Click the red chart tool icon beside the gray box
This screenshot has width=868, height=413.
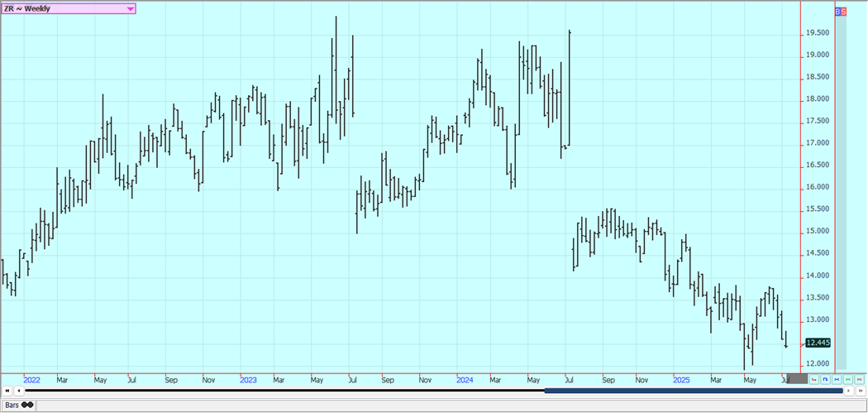[813, 379]
